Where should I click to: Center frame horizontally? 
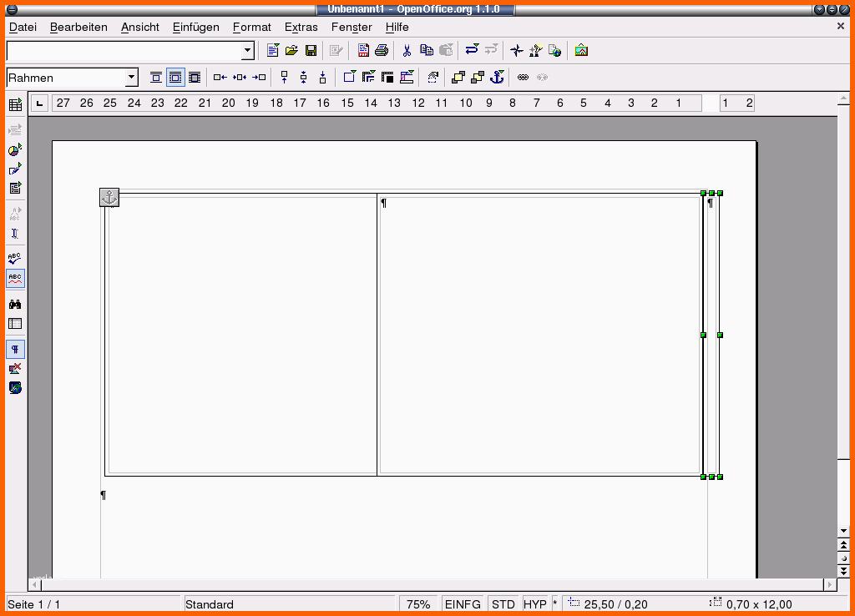pos(240,78)
